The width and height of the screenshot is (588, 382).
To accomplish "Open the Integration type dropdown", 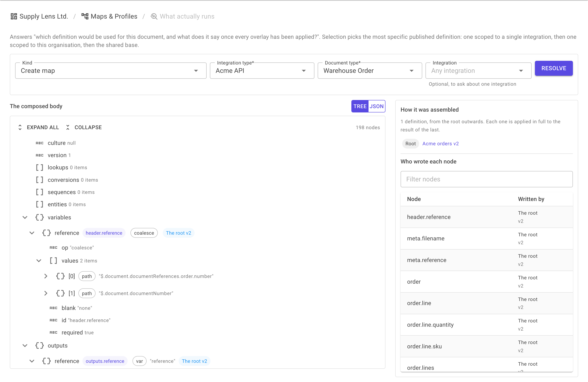I will click(x=262, y=71).
